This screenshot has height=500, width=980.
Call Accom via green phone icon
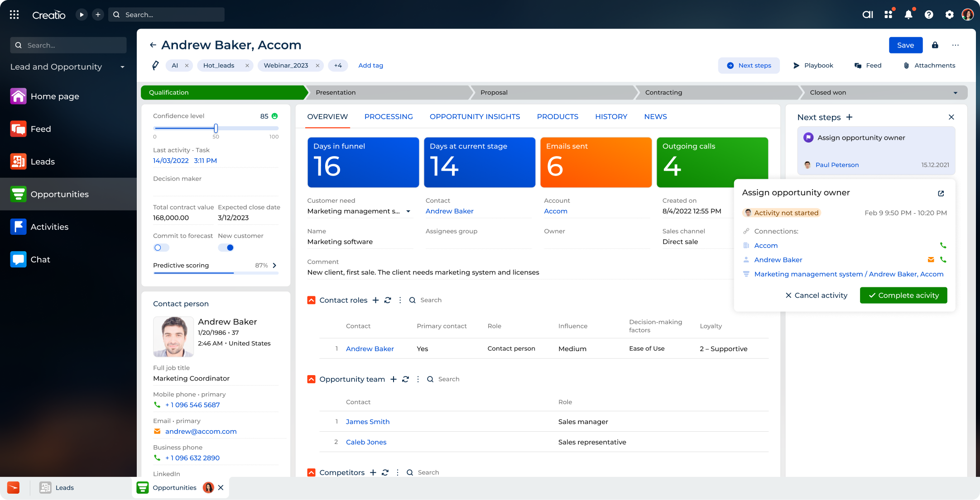[943, 245]
